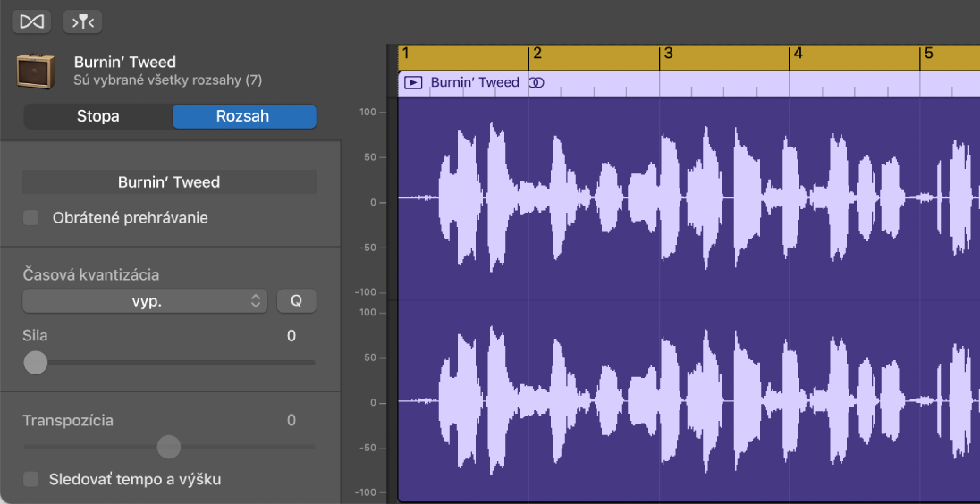Select the Rozsah tab

pos(243,117)
